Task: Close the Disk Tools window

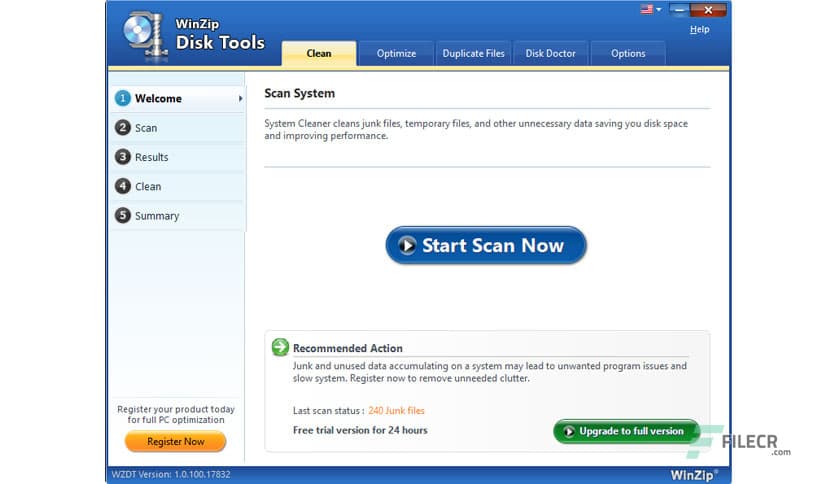Action: (x=708, y=10)
